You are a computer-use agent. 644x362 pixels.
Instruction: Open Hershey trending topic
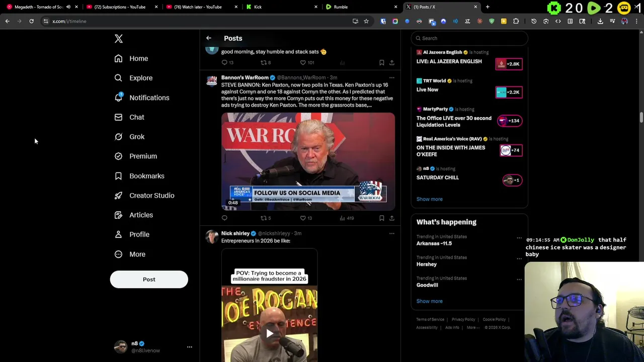(427, 264)
